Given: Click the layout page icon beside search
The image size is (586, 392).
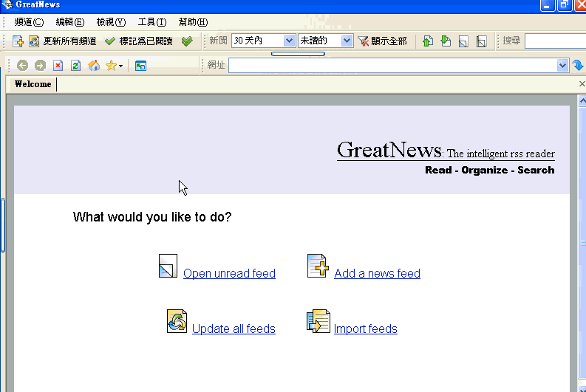Looking at the screenshot, I should click(x=481, y=41).
